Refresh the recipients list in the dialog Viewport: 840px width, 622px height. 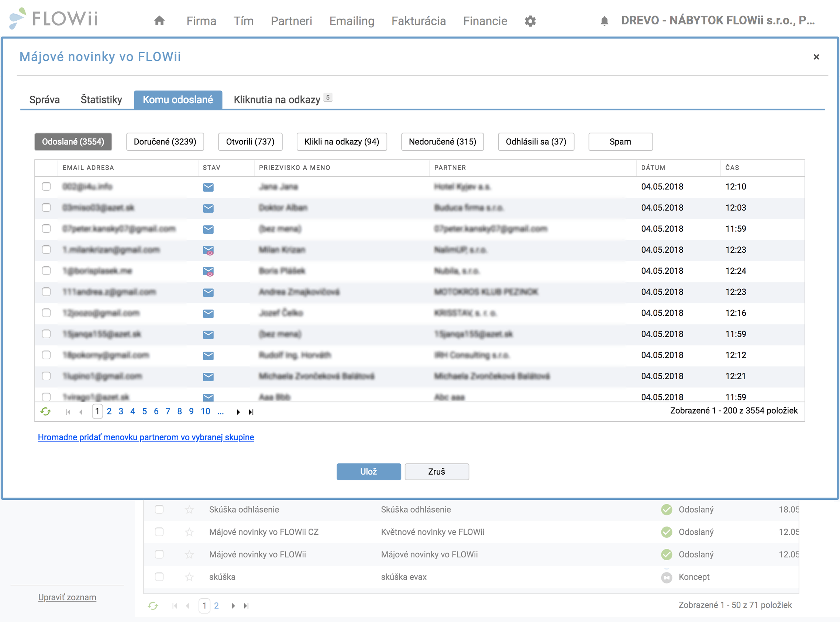tap(45, 411)
